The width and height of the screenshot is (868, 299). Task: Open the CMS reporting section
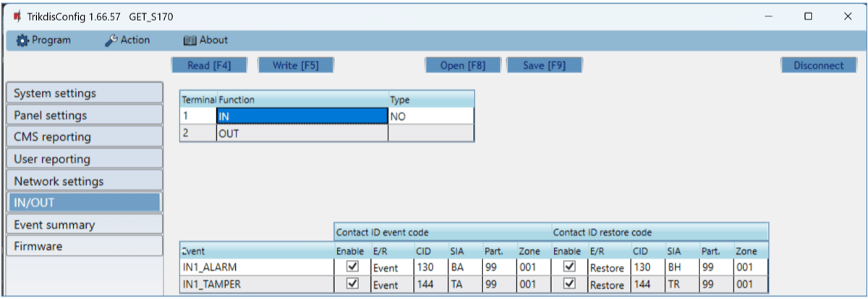coord(84,136)
